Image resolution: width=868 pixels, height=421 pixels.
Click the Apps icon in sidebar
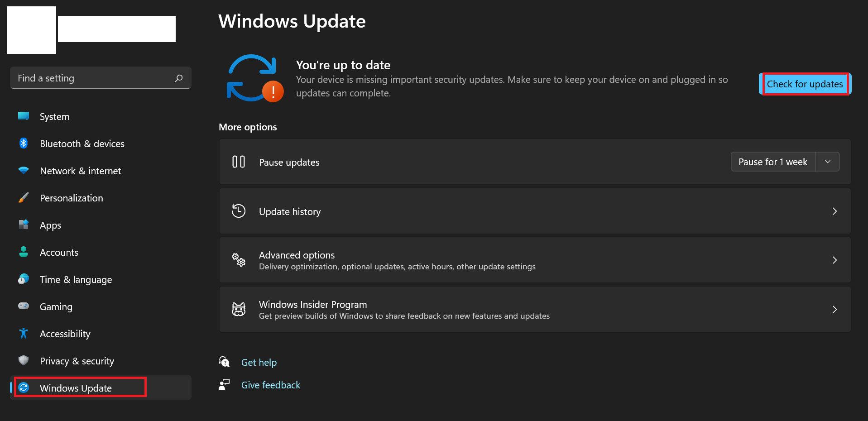pyautogui.click(x=24, y=225)
